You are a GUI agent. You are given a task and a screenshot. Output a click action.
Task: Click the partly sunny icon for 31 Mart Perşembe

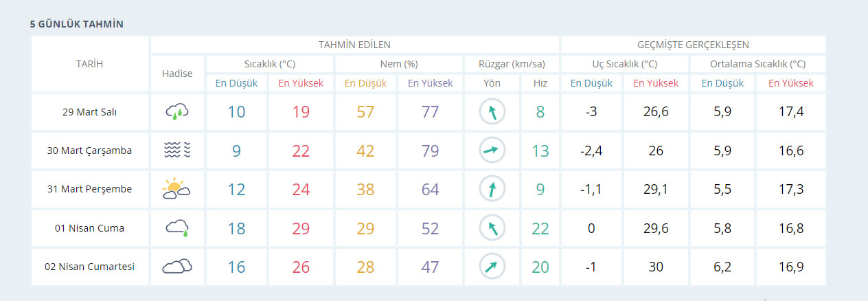[176, 189]
